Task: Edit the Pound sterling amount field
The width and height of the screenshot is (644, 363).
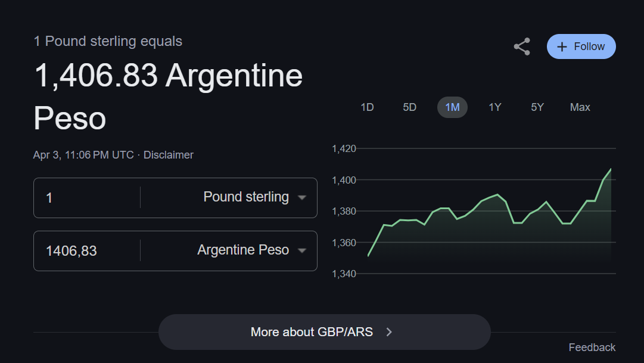Action: pos(89,197)
